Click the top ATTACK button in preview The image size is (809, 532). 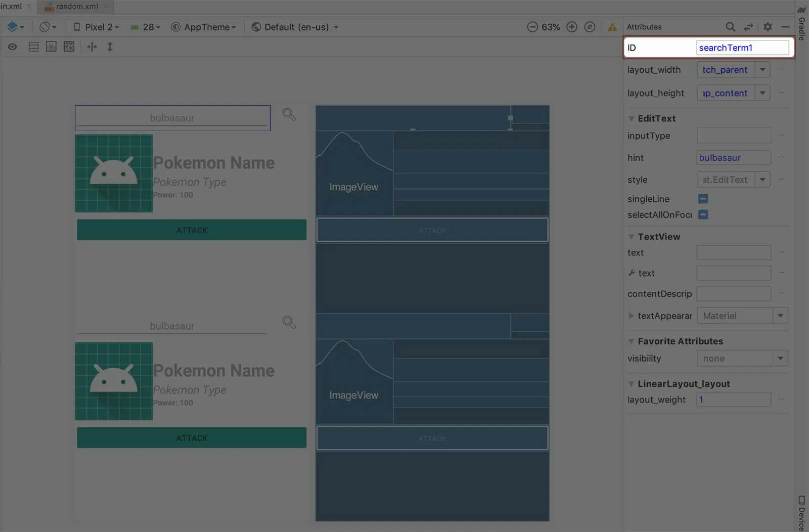192,230
